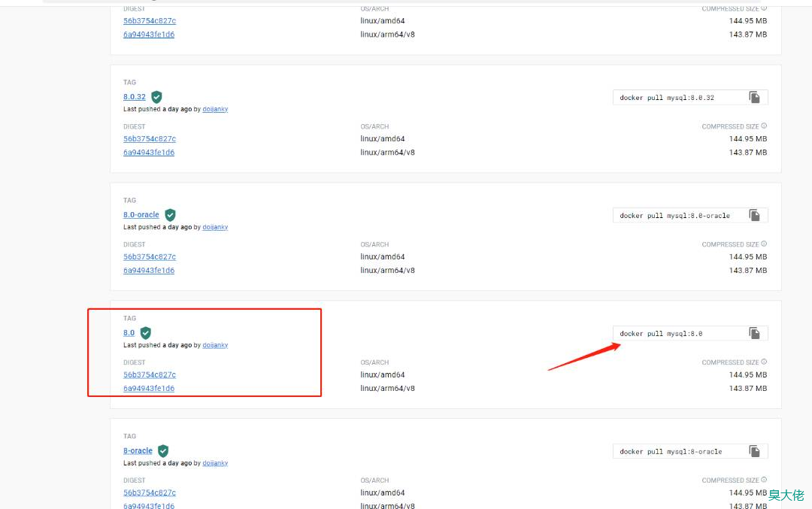Copy the docker pull mysql:8-oracle command
Image resolution: width=812 pixels, height=509 pixels.
[755, 452]
